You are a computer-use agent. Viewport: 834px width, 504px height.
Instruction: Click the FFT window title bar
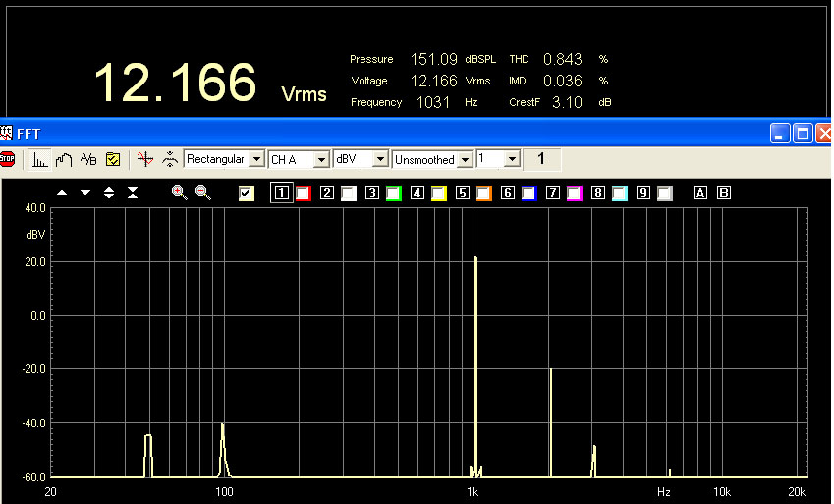point(393,133)
